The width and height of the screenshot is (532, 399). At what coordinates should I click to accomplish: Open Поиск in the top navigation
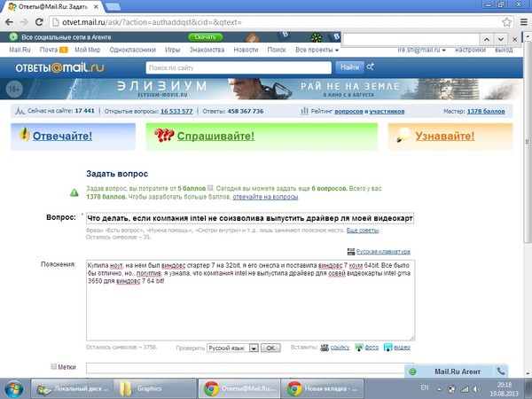[277, 50]
